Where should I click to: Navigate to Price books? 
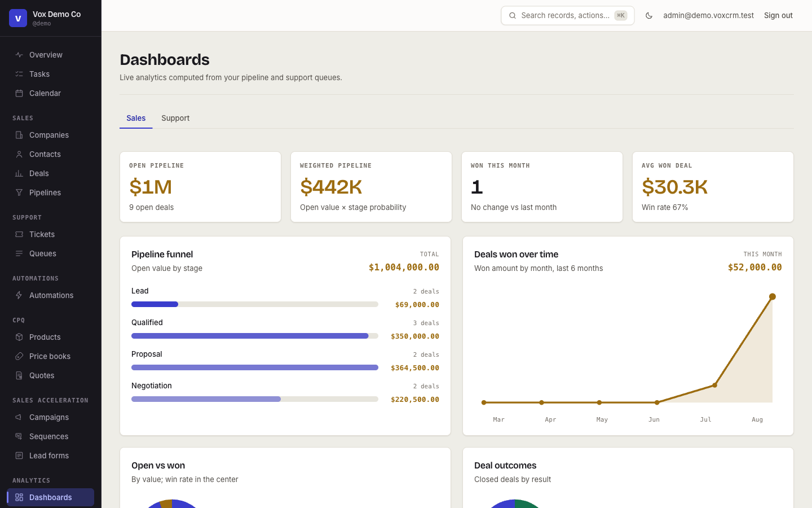click(50, 356)
